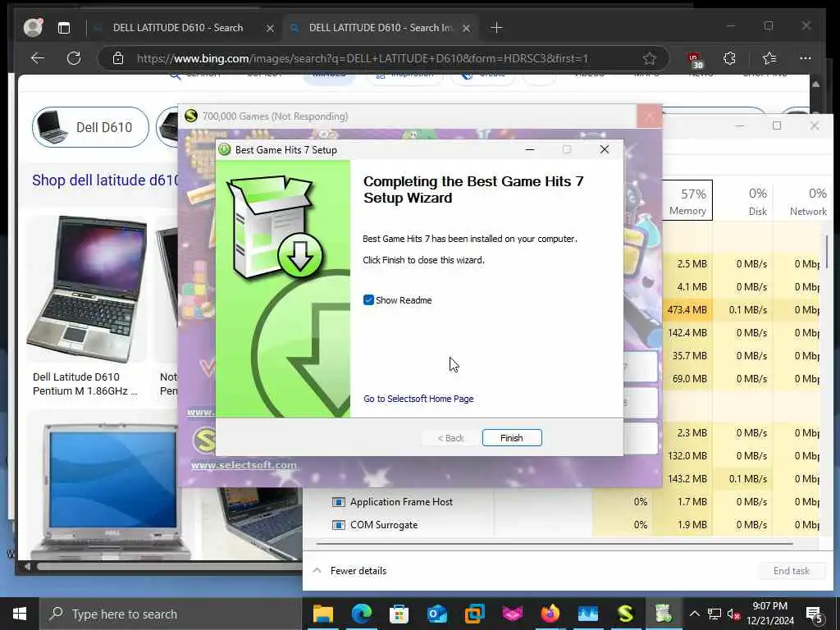This screenshot has width=840, height=630.
Task: Click the 700,000 Games window logo icon
Action: (190, 116)
